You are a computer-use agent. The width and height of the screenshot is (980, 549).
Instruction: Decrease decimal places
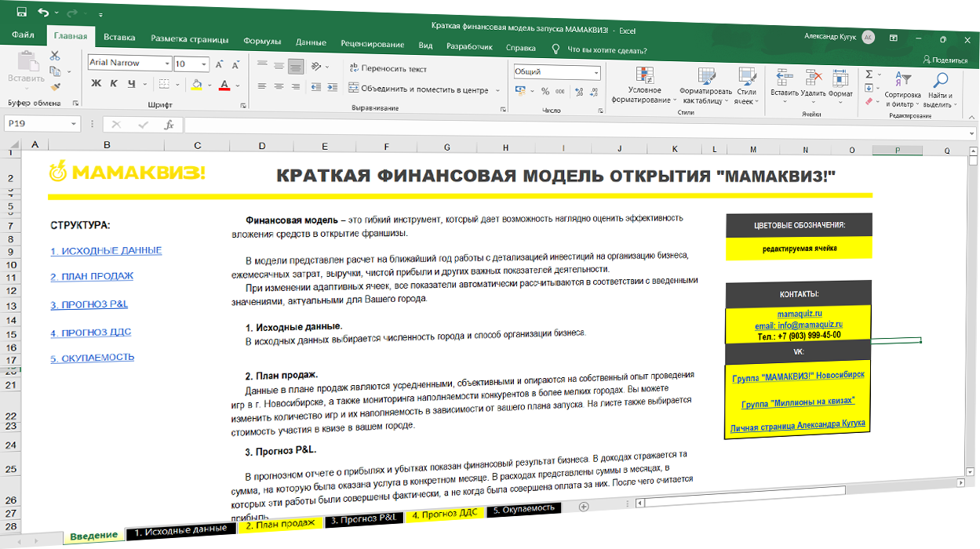coord(594,92)
